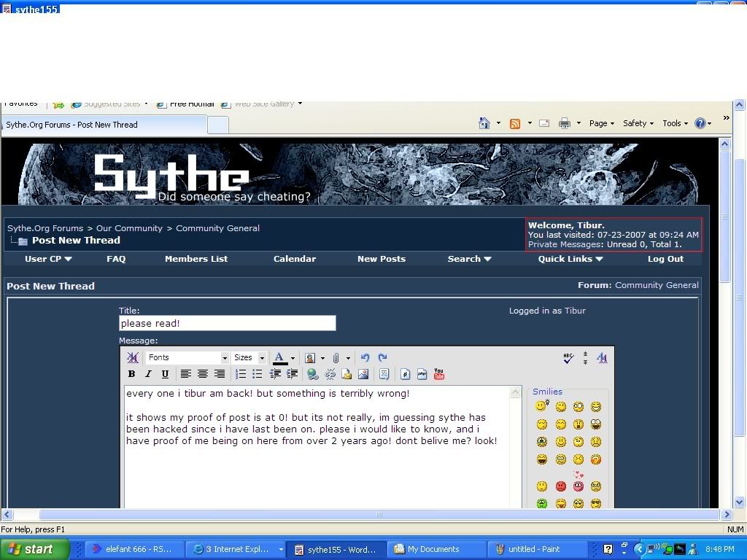
Task: Go to Our Community breadcrumb
Action: point(129,228)
